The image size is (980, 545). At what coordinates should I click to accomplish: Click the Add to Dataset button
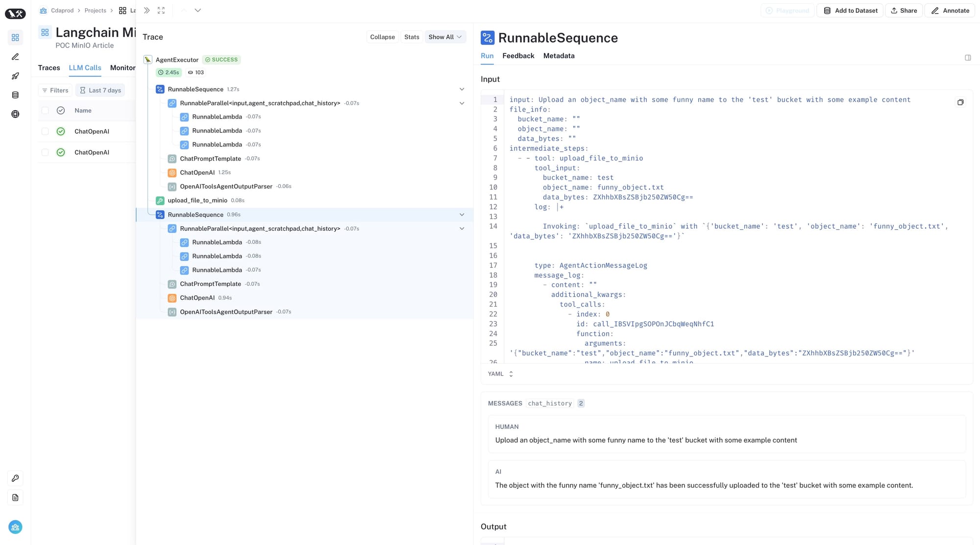pos(850,10)
